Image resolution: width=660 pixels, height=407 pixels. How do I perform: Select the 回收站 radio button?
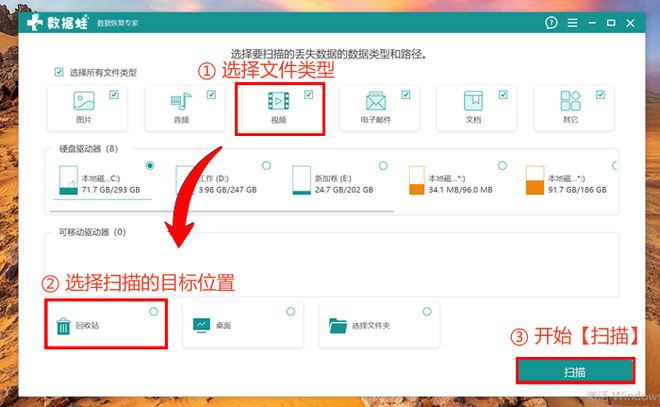154,311
